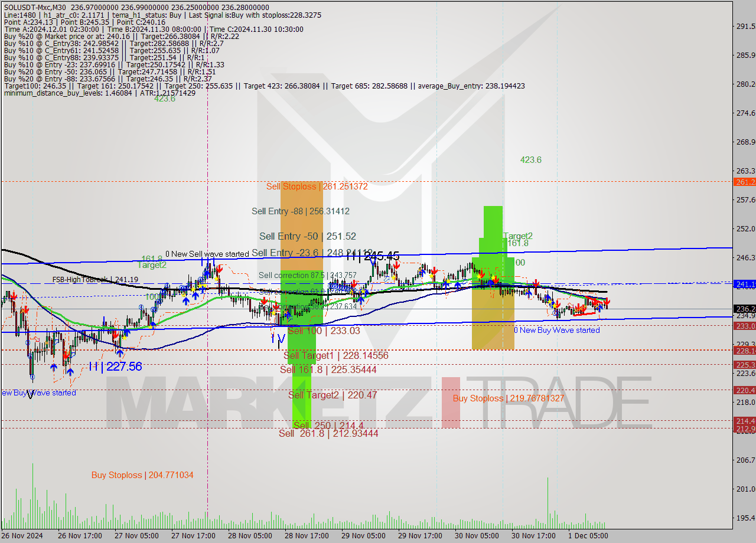Click the current price 236.2 axis tag
The image size is (756, 543).
pos(744,309)
